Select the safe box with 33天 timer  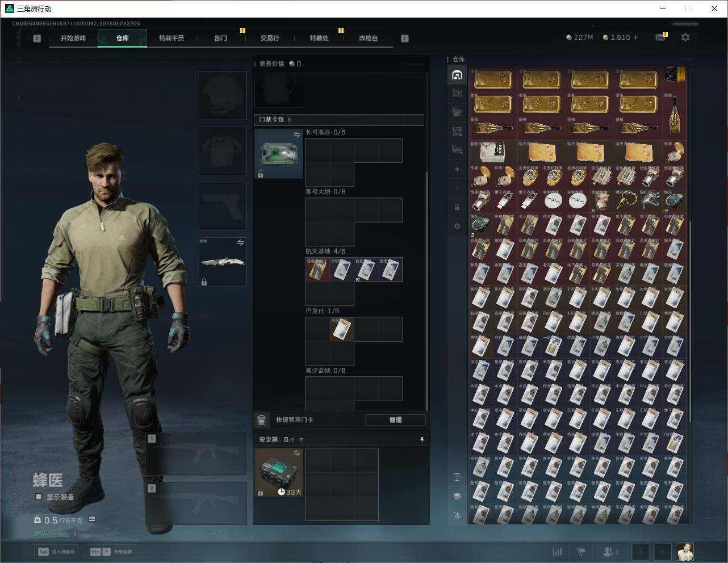pyautogui.click(x=279, y=472)
